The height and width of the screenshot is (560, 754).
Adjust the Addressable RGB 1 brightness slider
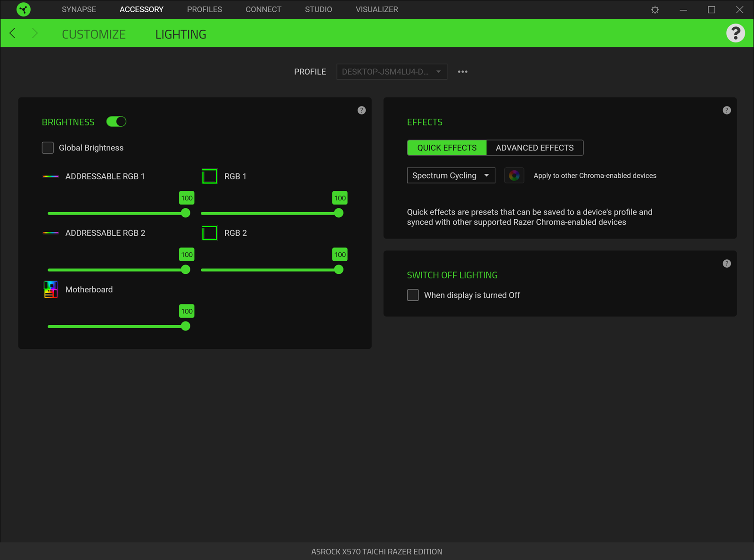point(119,213)
